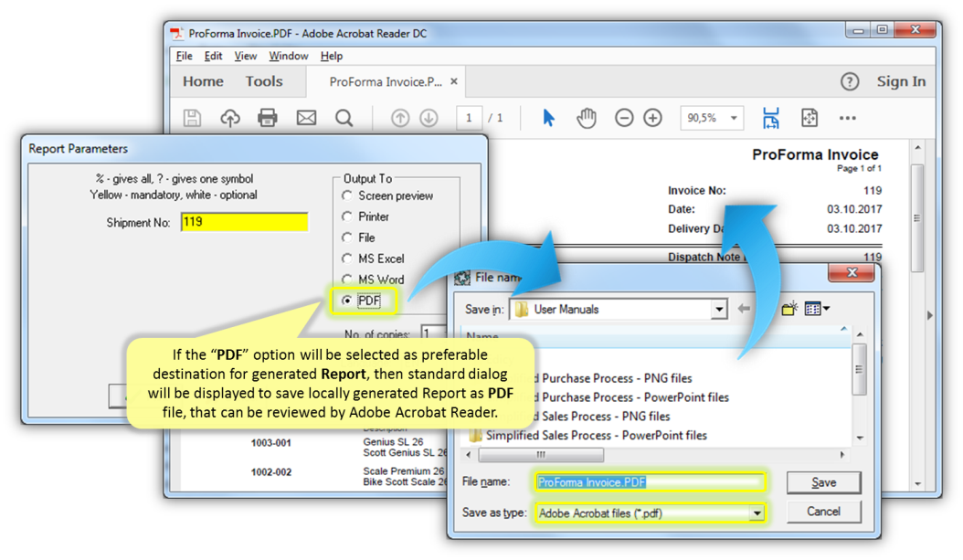Expand the zoom level 90,5% dropdown

coord(734,118)
